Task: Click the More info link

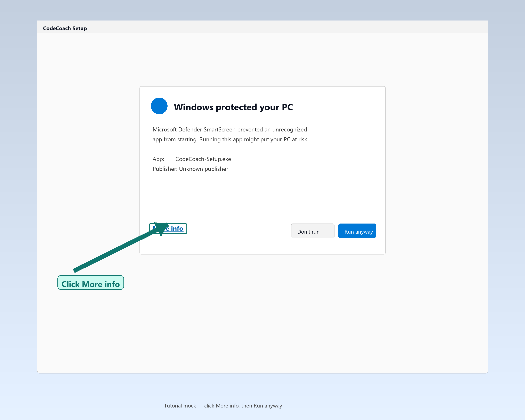Action: (168, 228)
